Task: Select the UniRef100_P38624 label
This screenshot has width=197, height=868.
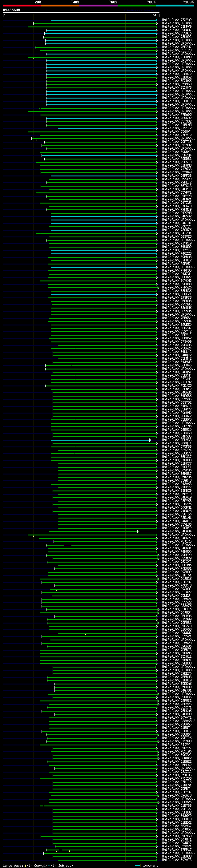Action: [x=176, y=349]
